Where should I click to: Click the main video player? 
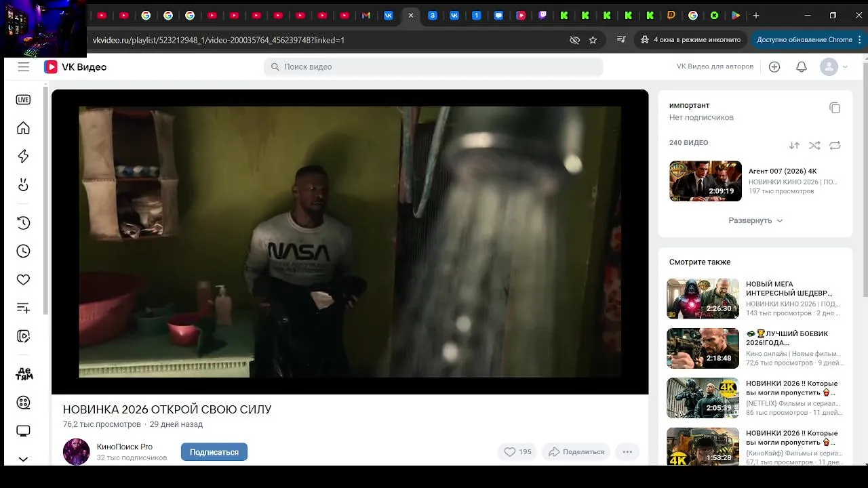pos(350,241)
